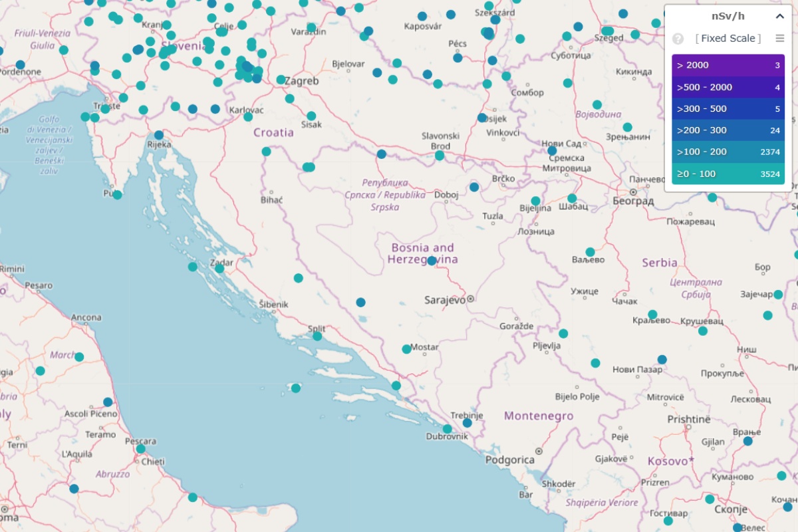Select the station marker at Osijek
The width and height of the screenshot is (798, 532).
click(x=482, y=118)
